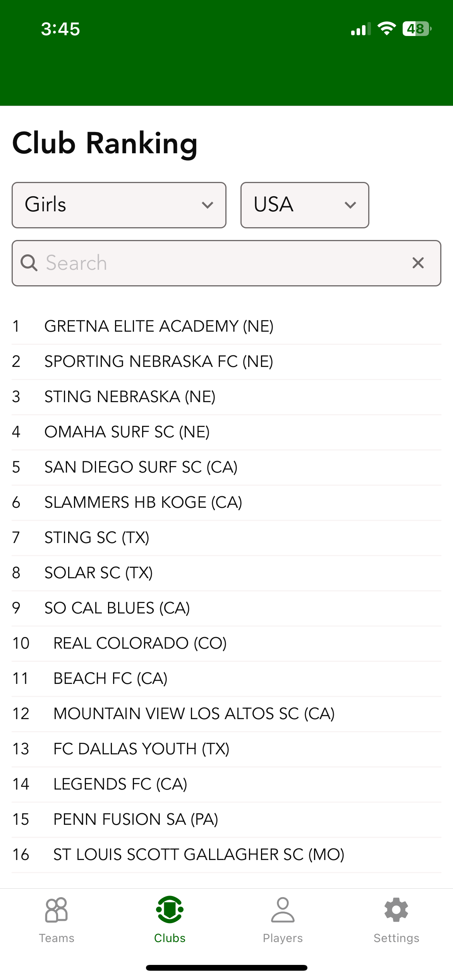
Task: Tap St Louis Scott Gallagher SC
Action: click(x=199, y=855)
